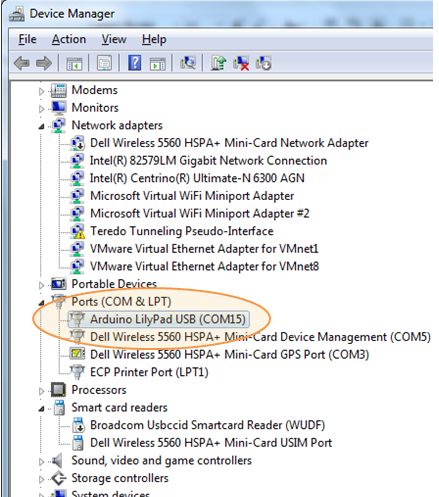439x497 pixels.
Task: Select ECP Printer Port (LPT1)
Action: [149, 372]
